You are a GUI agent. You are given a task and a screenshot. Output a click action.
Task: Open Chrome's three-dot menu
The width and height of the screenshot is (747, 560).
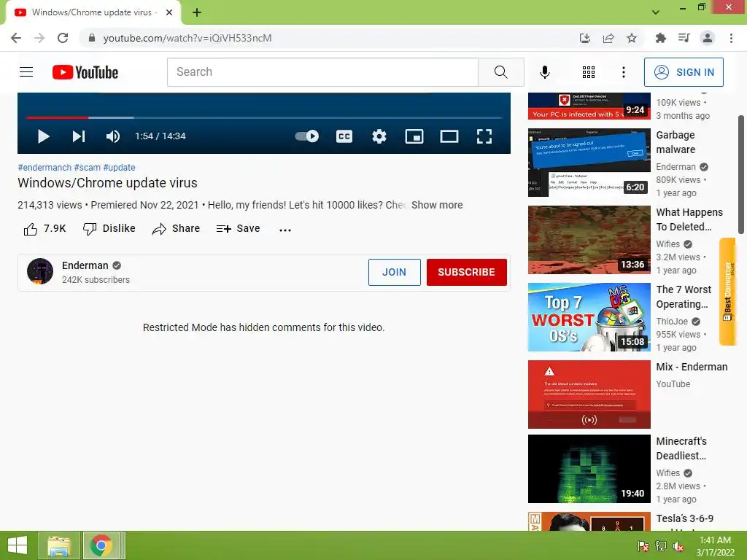pyautogui.click(x=731, y=38)
